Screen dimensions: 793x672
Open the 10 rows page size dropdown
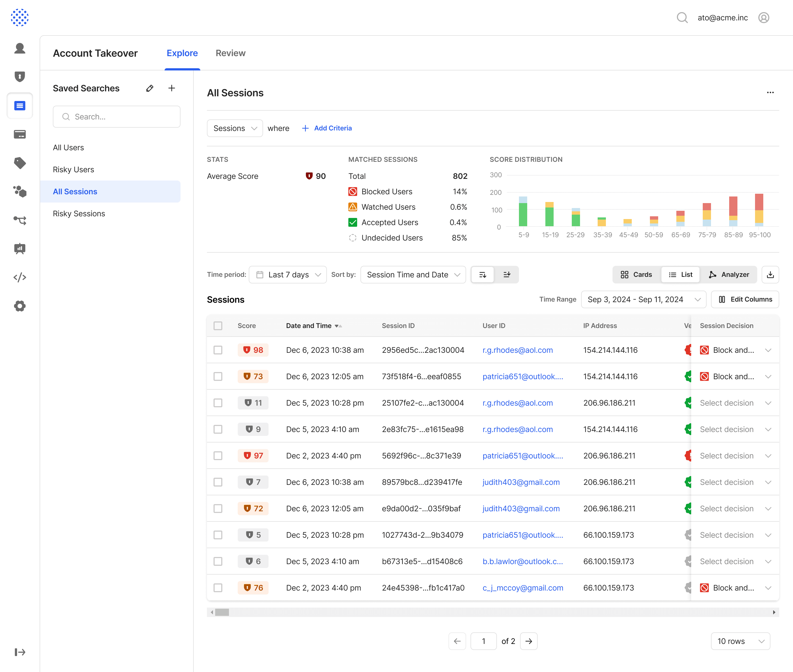740,641
